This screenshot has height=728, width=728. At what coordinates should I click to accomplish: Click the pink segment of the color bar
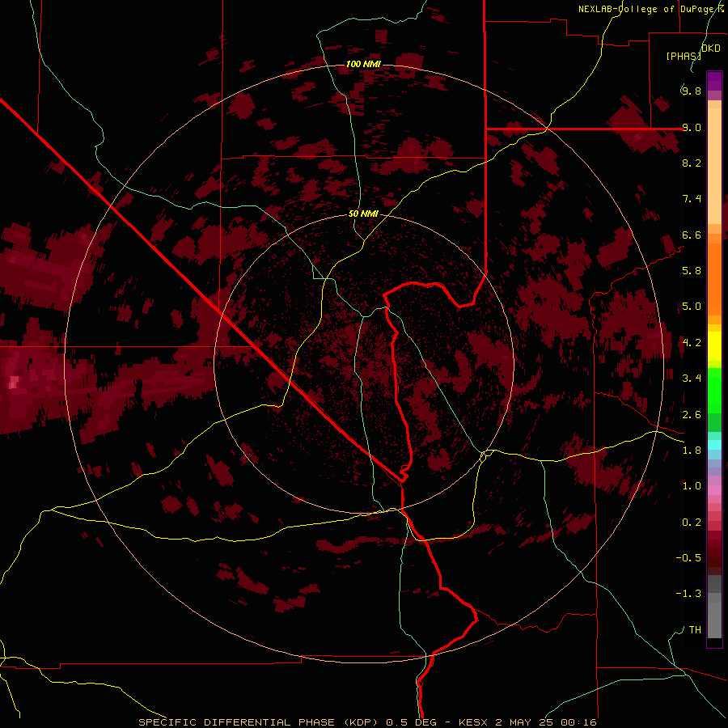tap(714, 490)
